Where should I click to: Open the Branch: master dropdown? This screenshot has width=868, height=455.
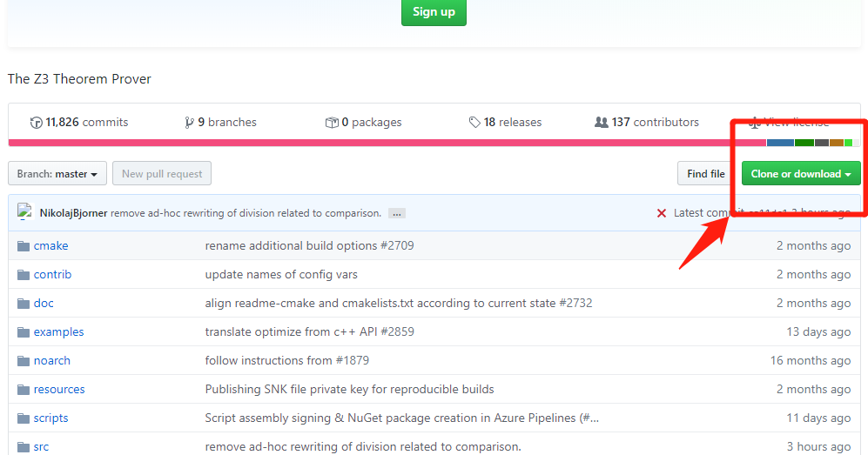click(57, 174)
